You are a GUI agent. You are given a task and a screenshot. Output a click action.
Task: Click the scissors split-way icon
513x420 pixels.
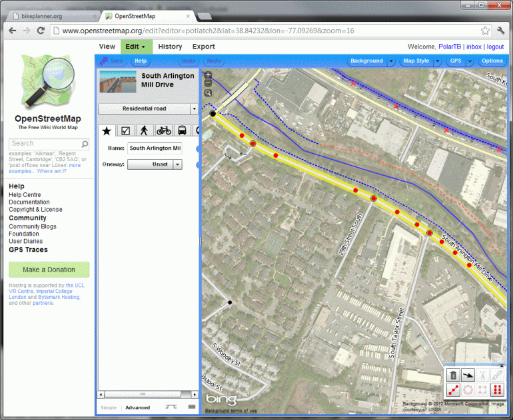click(482, 375)
